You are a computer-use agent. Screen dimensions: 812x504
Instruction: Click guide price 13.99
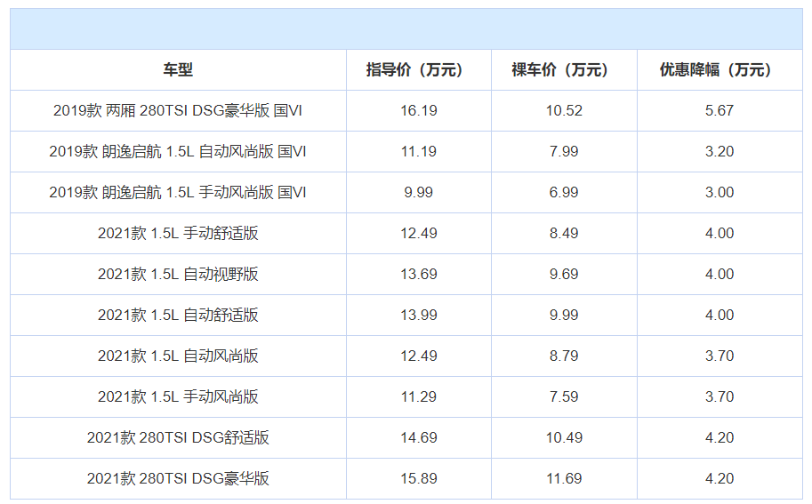[x=418, y=316]
